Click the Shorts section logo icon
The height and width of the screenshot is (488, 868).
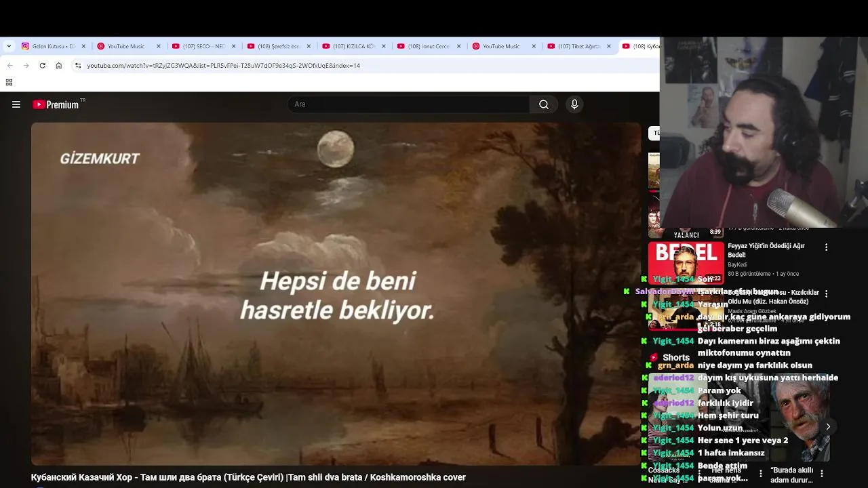654,357
